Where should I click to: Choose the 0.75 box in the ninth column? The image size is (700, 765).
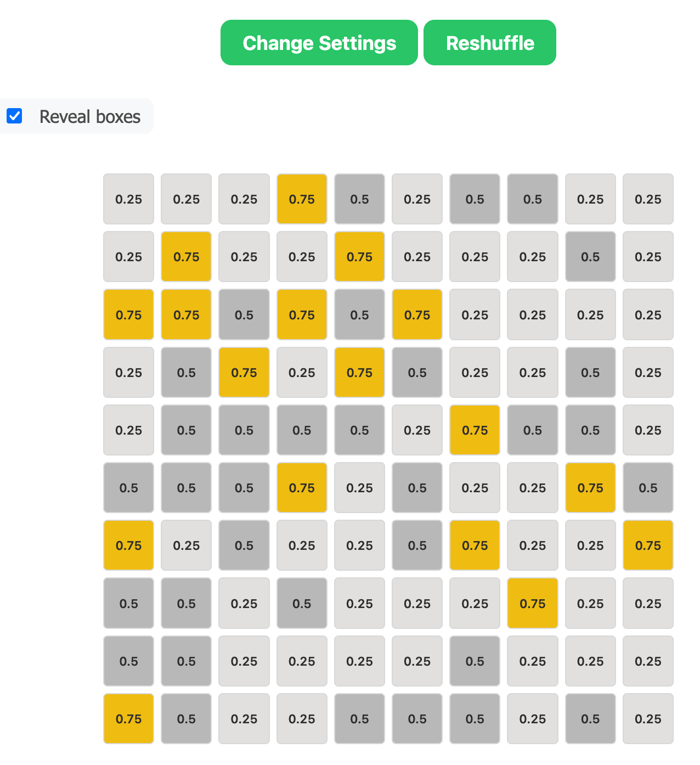click(x=590, y=488)
